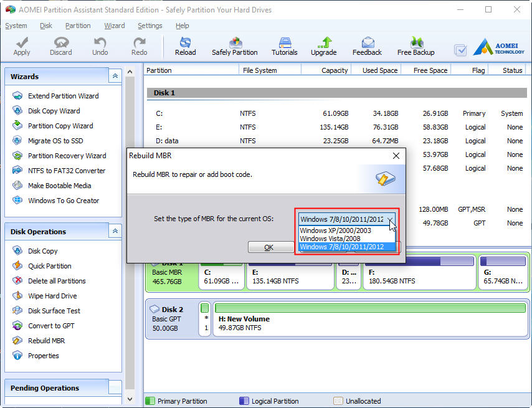The image size is (532, 408).
Task: Sort by the File System column header
Action: [270, 70]
